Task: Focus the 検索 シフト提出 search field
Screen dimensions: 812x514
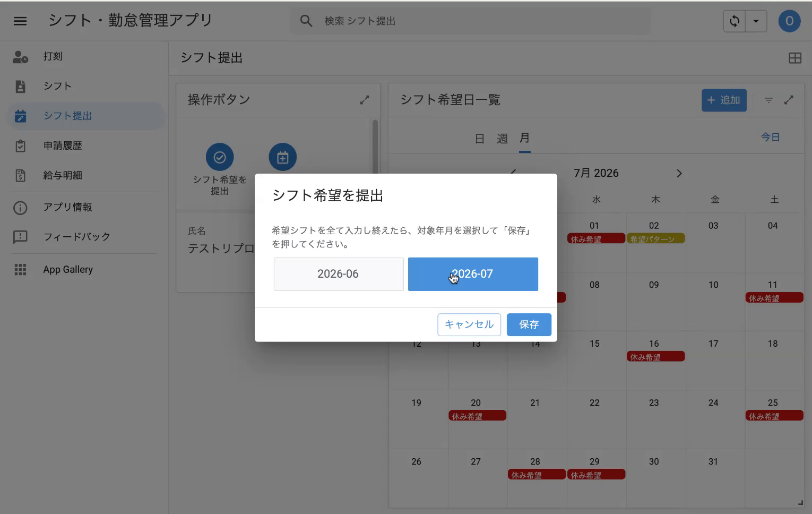Action: (470, 21)
